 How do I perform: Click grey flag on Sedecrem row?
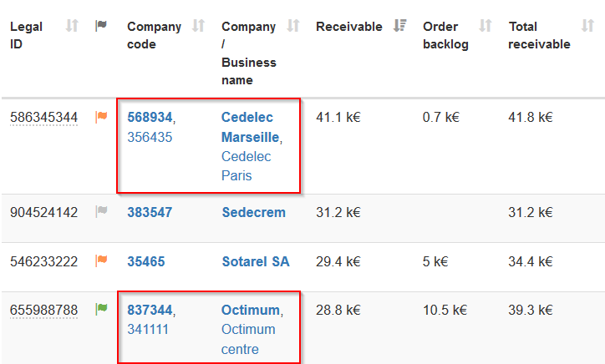tap(101, 212)
